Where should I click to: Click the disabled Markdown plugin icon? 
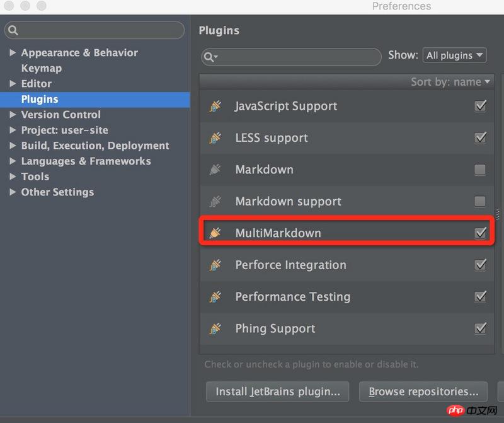[x=215, y=170]
